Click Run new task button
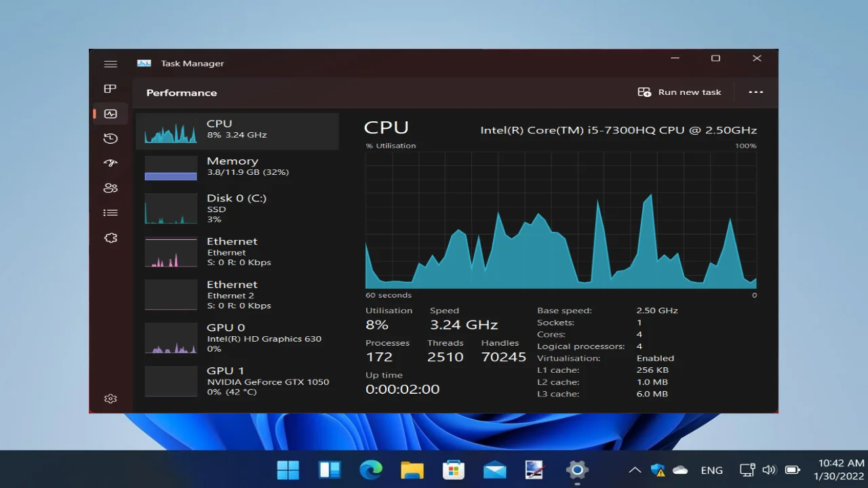This screenshot has width=868, height=488. tap(679, 92)
